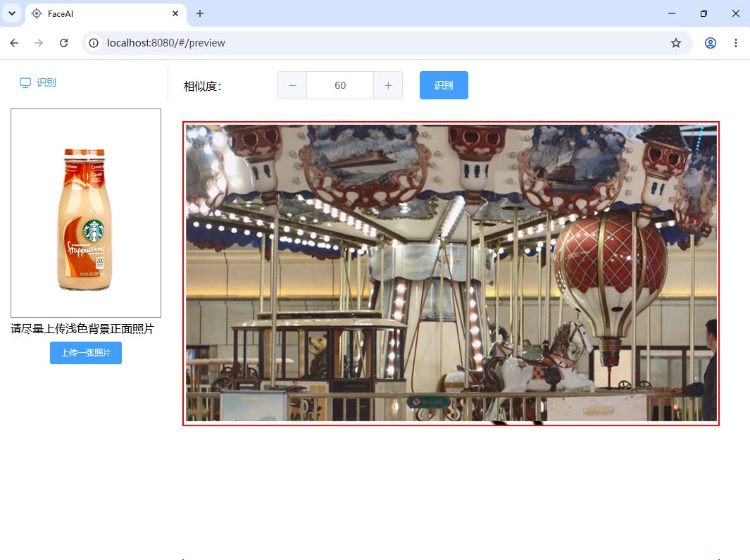This screenshot has width=750, height=560.
Task: Click the carousel image in preview area
Action: [451, 273]
